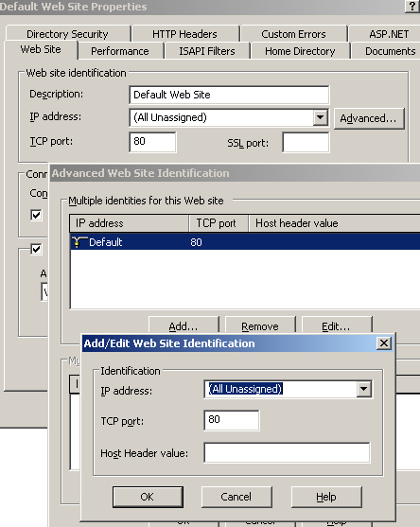Image resolution: width=420 pixels, height=527 pixels.
Task: Open the Custom Errors tab
Action: click(293, 34)
